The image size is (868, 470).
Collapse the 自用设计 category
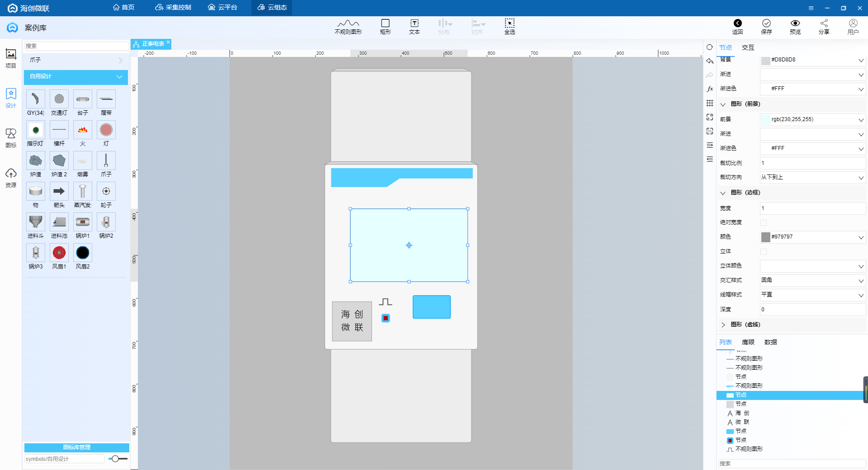[x=76, y=77]
